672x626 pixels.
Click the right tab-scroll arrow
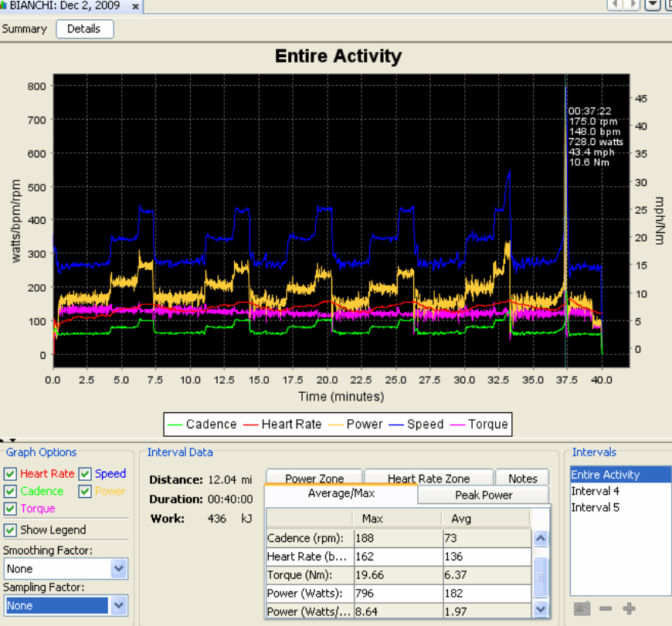[x=633, y=5]
